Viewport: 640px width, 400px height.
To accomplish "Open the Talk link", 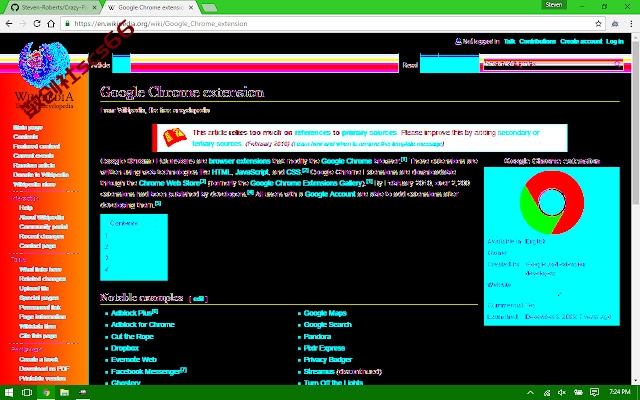I will [509, 41].
